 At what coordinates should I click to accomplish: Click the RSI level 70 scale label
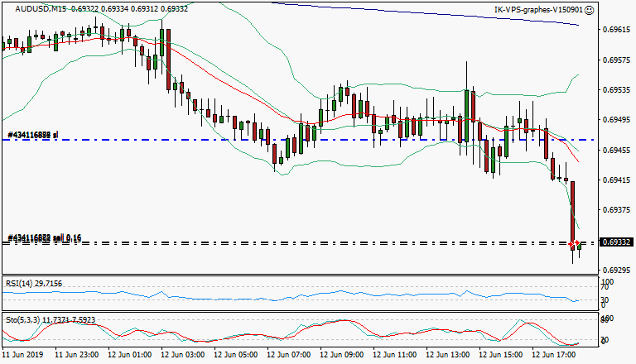pyautogui.click(x=605, y=287)
